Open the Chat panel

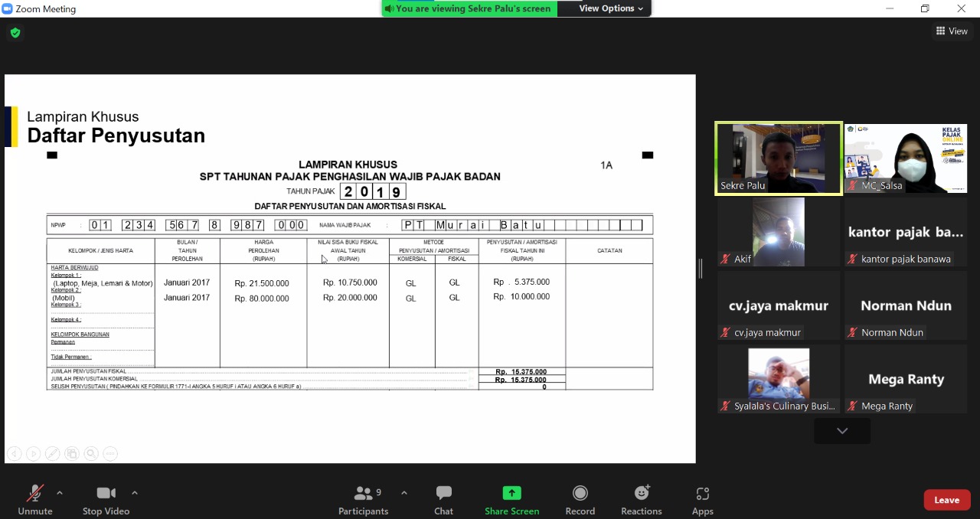(443, 494)
